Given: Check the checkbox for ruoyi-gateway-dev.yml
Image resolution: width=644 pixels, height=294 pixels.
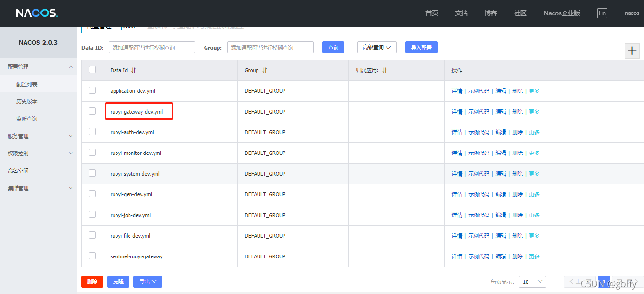Looking at the screenshot, I should (92, 111).
